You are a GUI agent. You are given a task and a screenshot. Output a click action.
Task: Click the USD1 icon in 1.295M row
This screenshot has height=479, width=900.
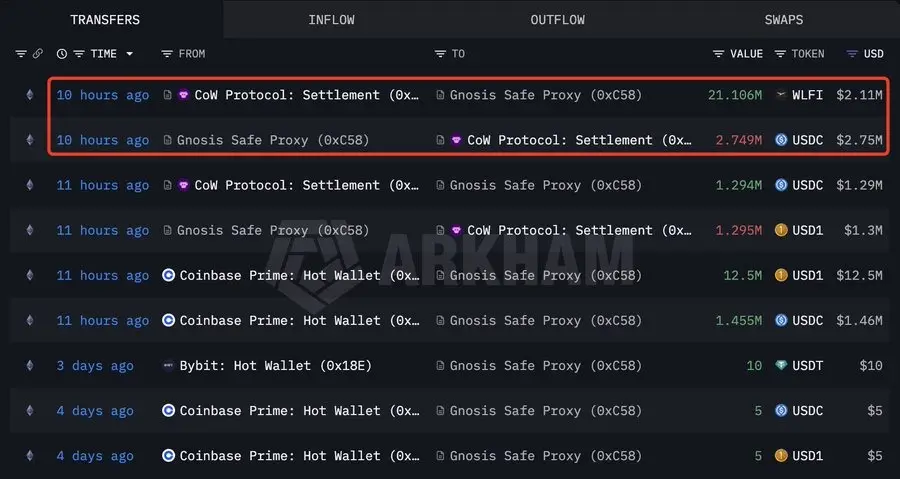(x=782, y=231)
